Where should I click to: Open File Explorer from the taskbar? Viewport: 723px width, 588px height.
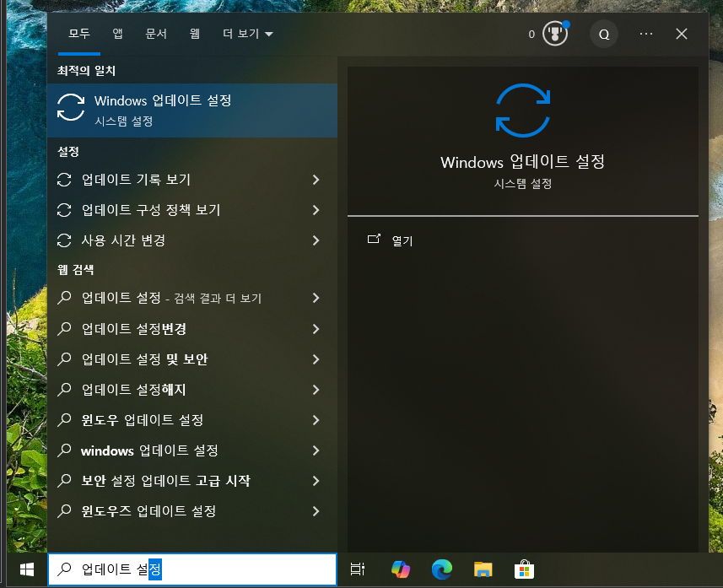point(483,569)
